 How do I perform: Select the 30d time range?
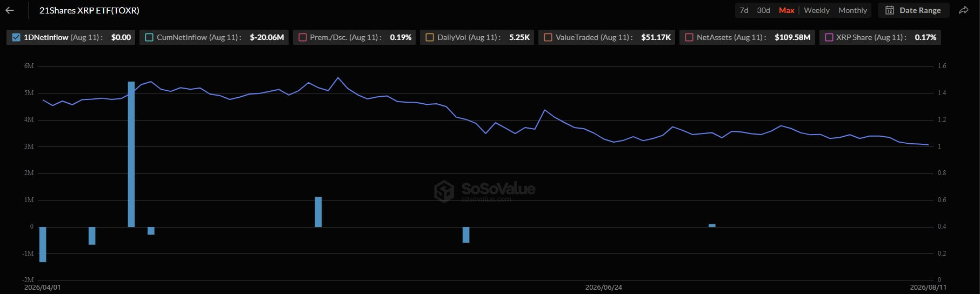click(763, 10)
